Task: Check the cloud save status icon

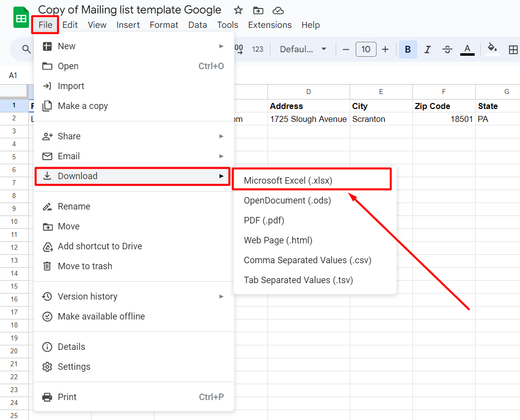Action: pos(278,10)
